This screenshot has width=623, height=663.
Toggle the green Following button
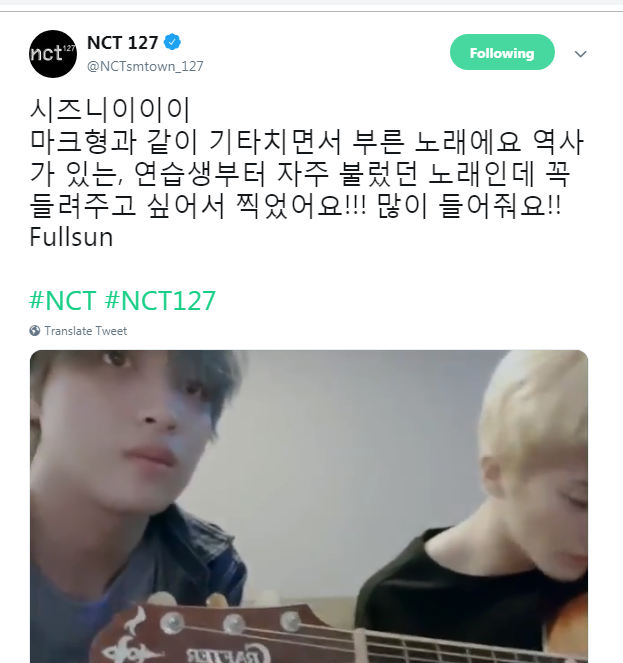tap(502, 52)
